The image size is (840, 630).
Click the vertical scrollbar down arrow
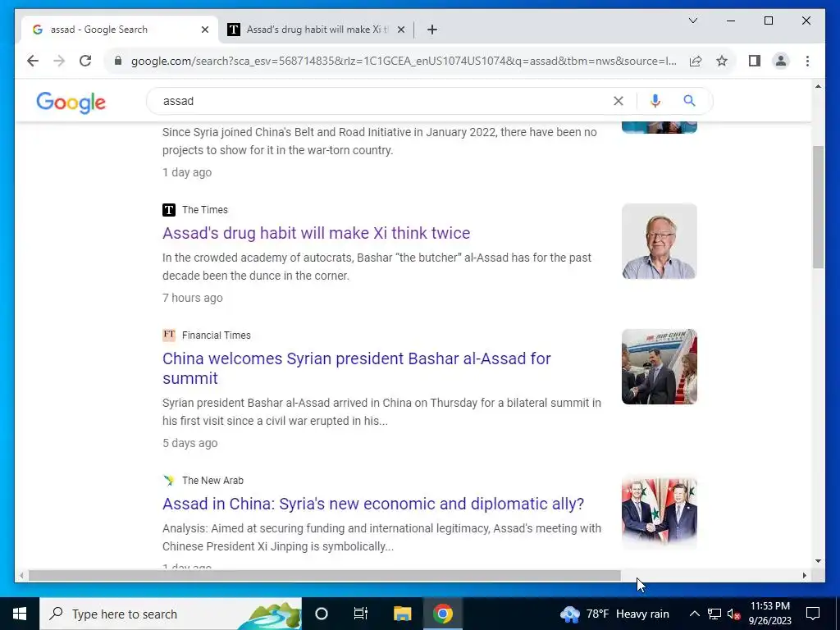tap(818, 561)
